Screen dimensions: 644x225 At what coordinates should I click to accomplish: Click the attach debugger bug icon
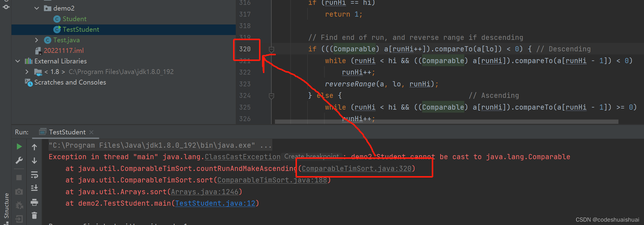pyautogui.click(x=19, y=205)
